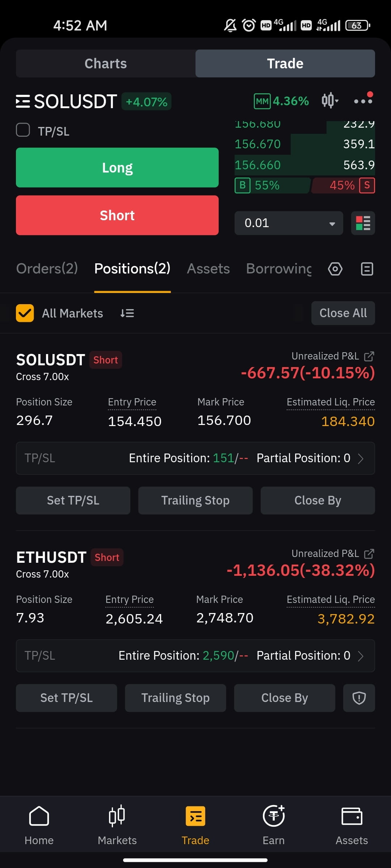This screenshot has width=391, height=868.
Task: Open the positions sort order icon
Action: (x=127, y=313)
